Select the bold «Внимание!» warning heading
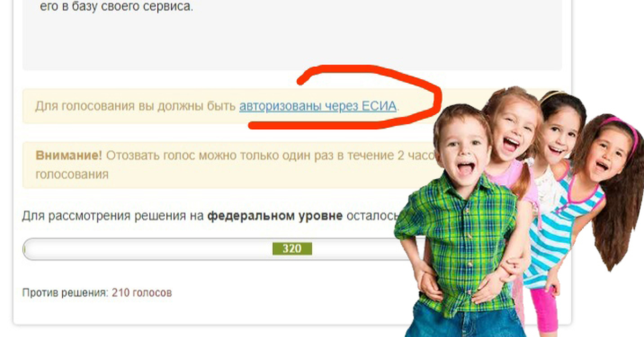The width and height of the screenshot is (644, 337). pos(69,156)
